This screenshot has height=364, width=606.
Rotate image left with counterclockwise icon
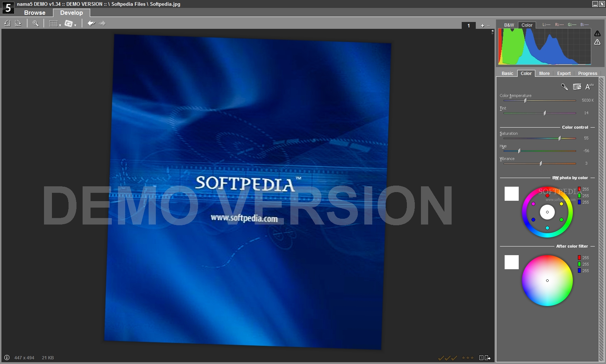[7, 23]
